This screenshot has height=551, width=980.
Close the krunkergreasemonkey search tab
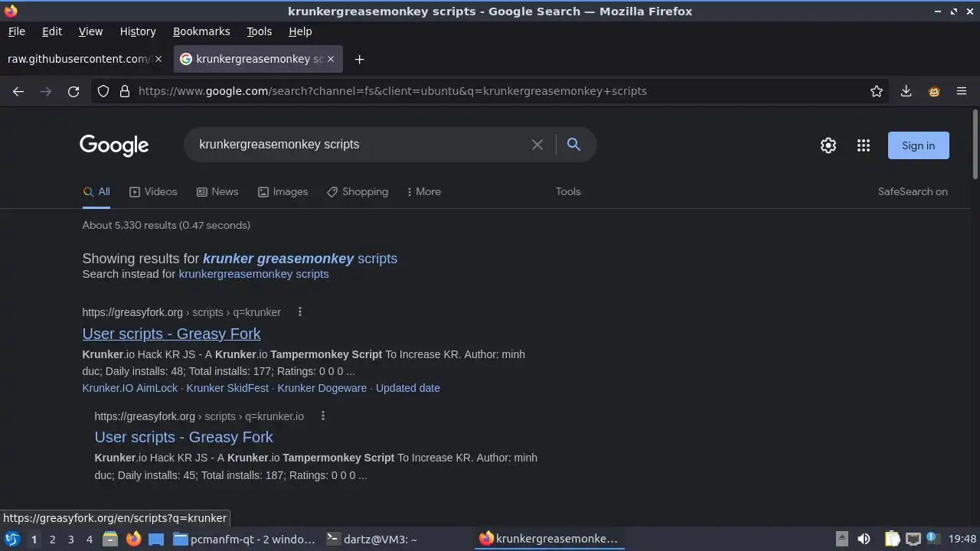[331, 59]
